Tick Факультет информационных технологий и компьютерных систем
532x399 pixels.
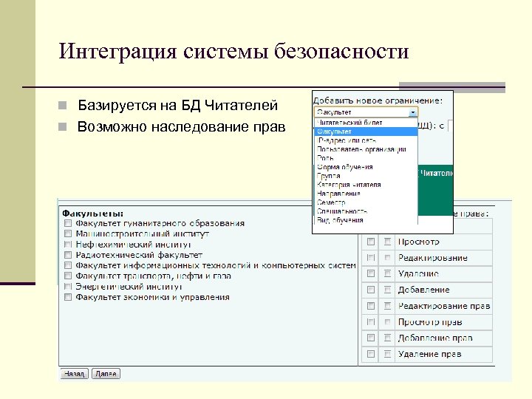(68, 265)
